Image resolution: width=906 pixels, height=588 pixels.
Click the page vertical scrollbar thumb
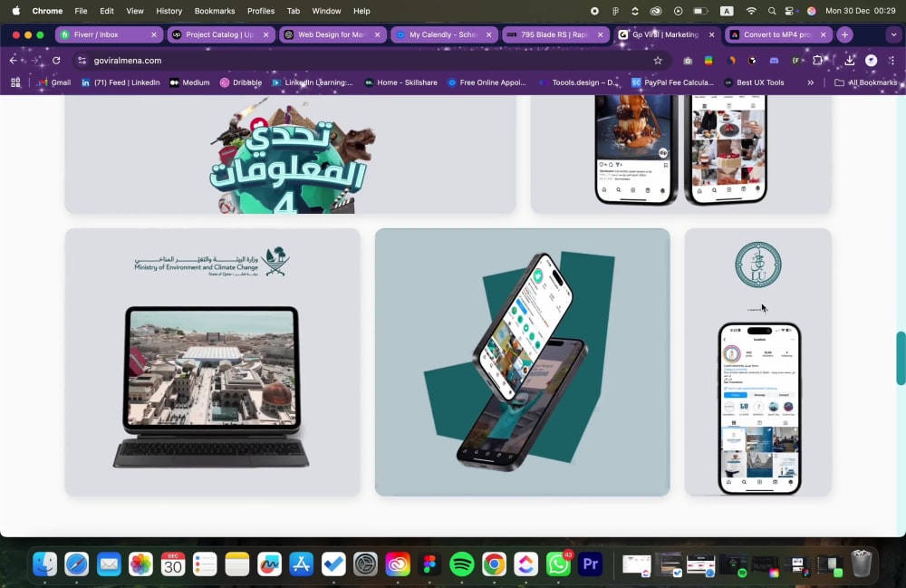[901, 358]
